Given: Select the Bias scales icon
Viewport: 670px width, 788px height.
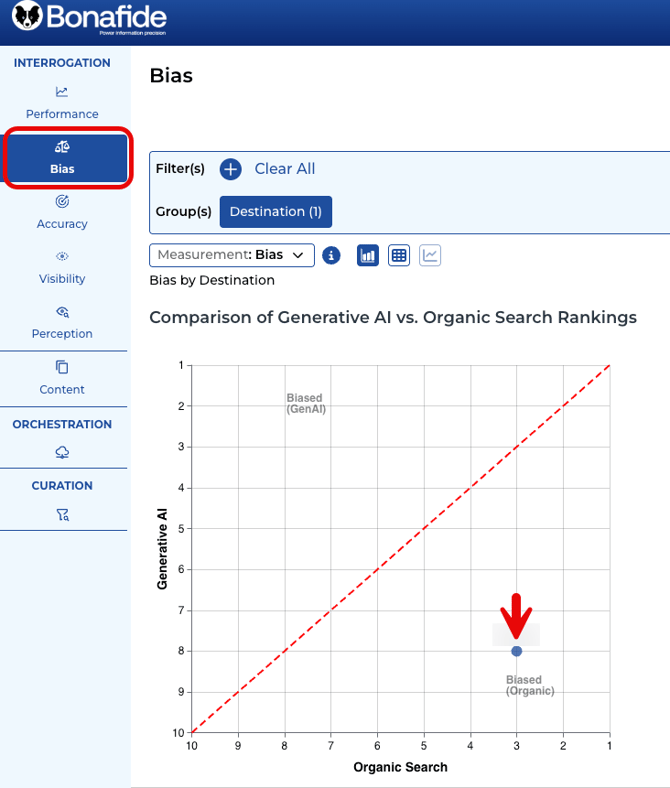Looking at the screenshot, I should coord(62,147).
